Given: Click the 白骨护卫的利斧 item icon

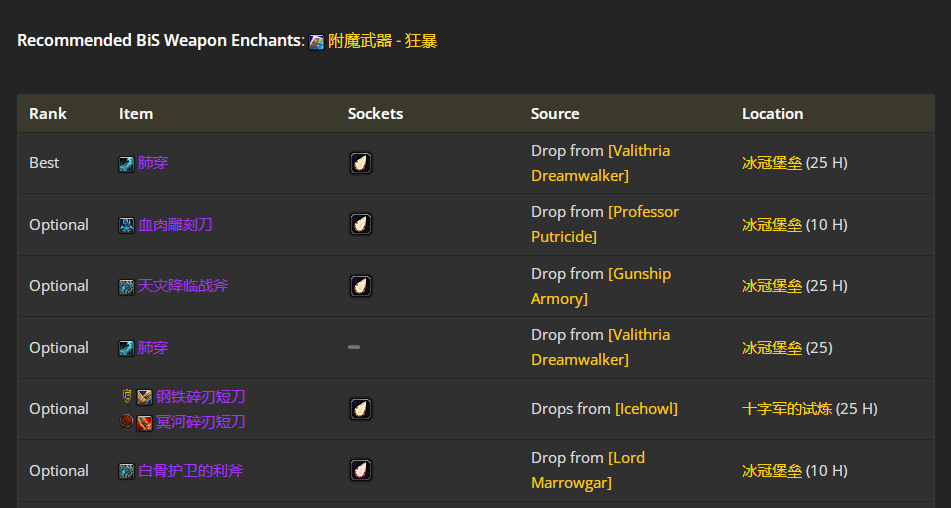Looking at the screenshot, I should [127, 471].
